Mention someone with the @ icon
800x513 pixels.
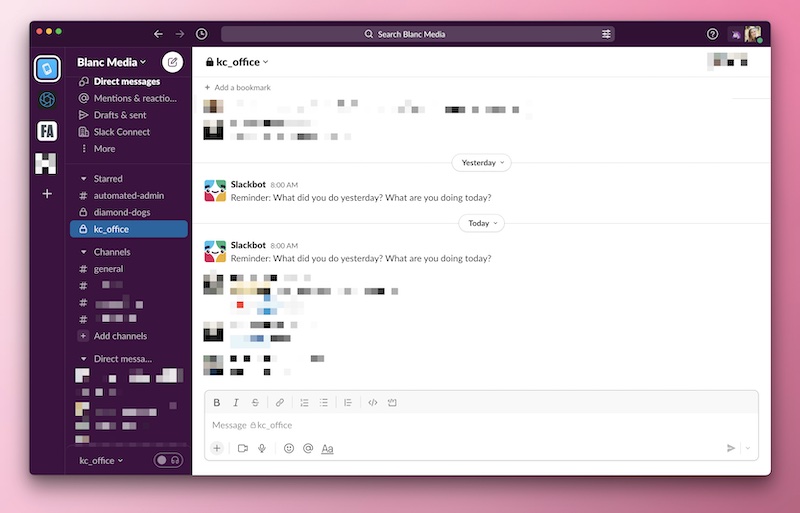pyautogui.click(x=308, y=448)
